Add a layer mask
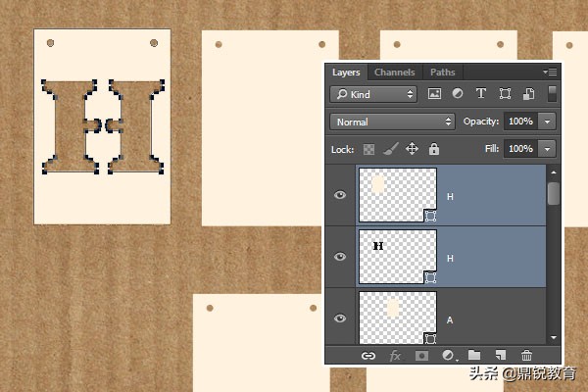 (421, 355)
